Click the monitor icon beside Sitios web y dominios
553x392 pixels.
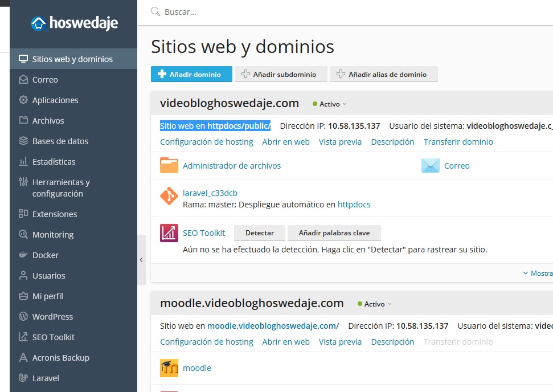(x=23, y=59)
